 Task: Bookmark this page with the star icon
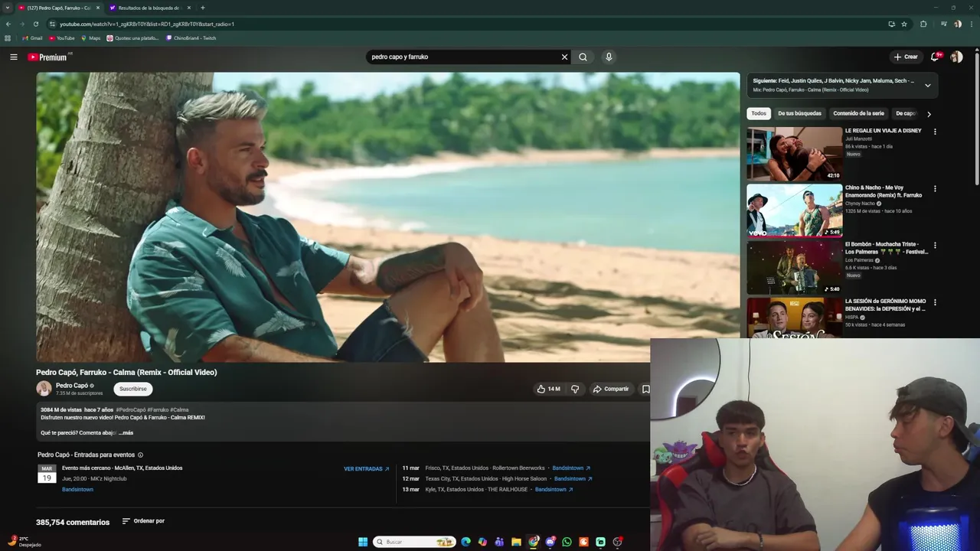[x=904, y=24]
